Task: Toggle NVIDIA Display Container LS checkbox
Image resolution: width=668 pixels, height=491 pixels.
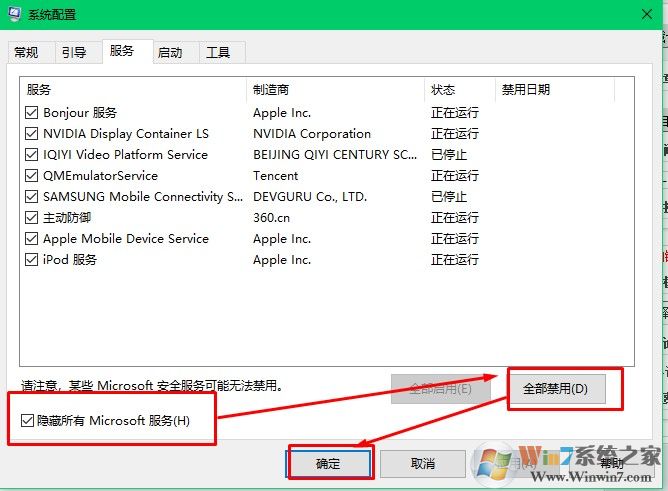Action: 32,133
